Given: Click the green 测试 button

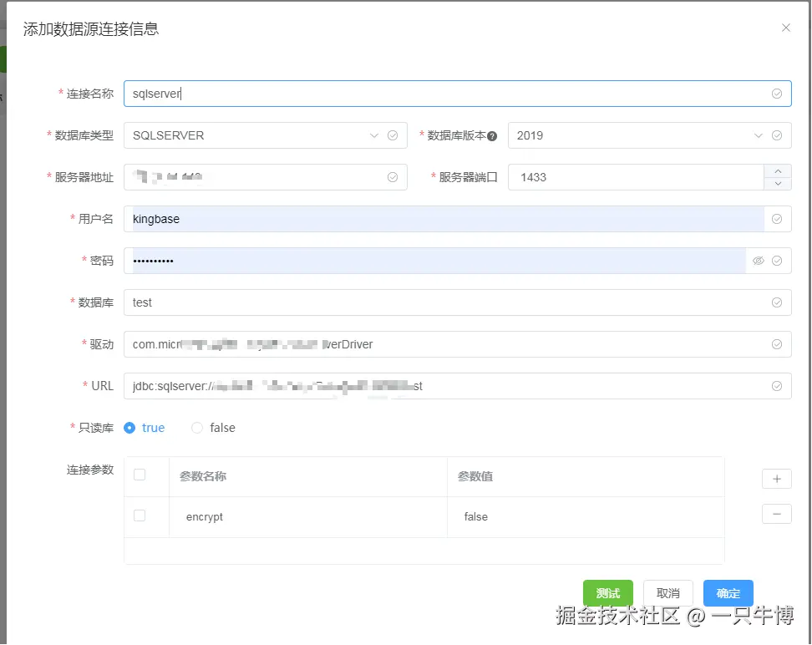Looking at the screenshot, I should 608,593.
